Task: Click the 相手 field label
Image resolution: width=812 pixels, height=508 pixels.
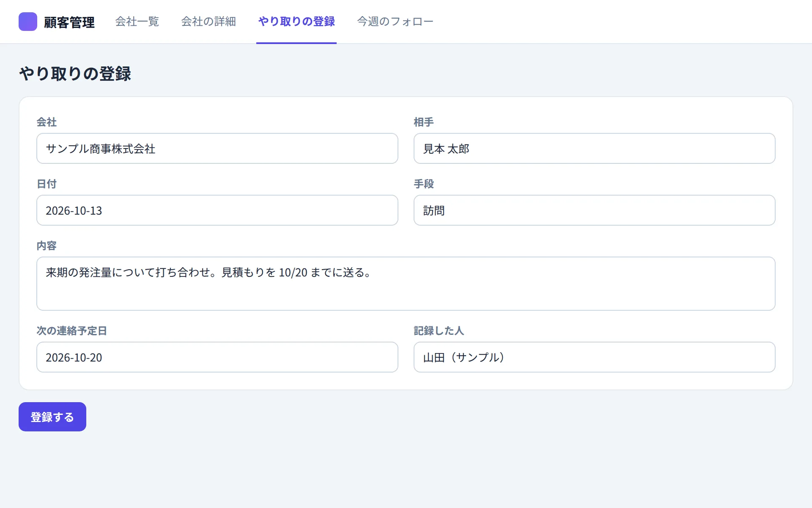Action: coord(424,122)
